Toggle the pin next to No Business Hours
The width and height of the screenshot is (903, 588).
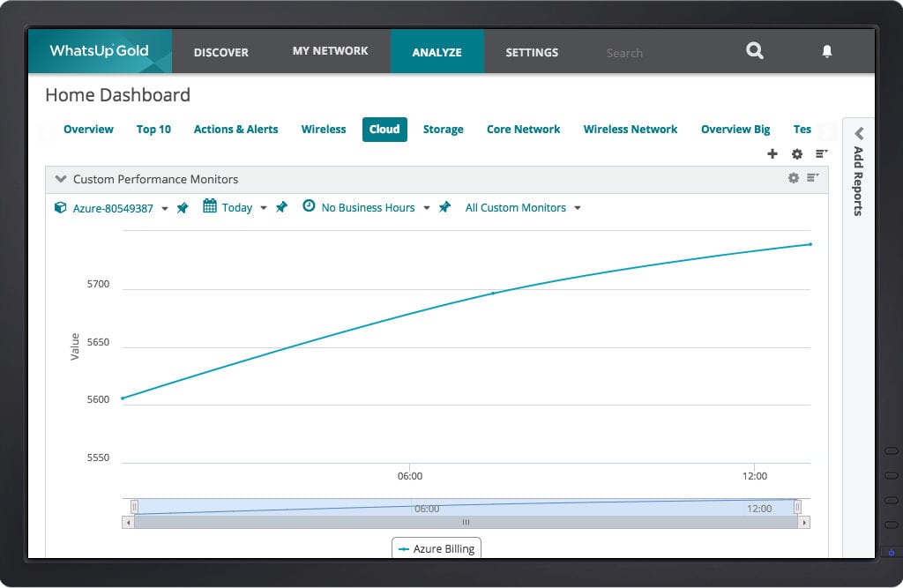click(445, 207)
